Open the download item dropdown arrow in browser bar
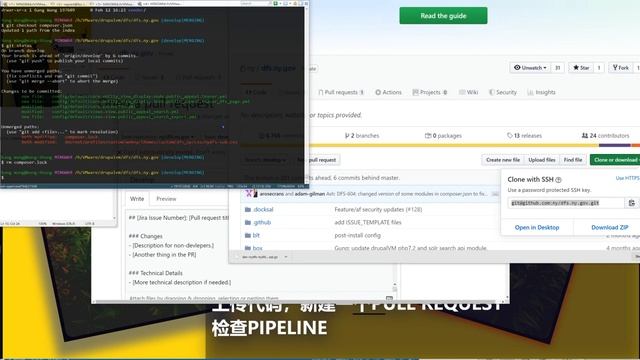This screenshot has width=640, height=360. tap(286, 257)
